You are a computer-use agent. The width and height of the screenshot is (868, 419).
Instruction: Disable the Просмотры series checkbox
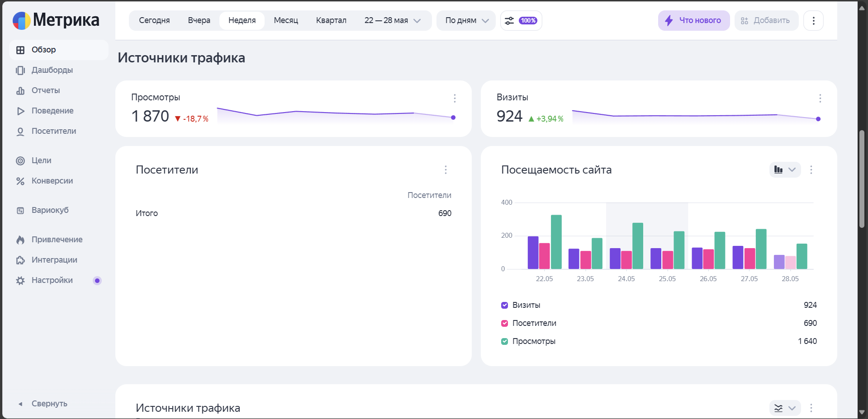coord(505,341)
